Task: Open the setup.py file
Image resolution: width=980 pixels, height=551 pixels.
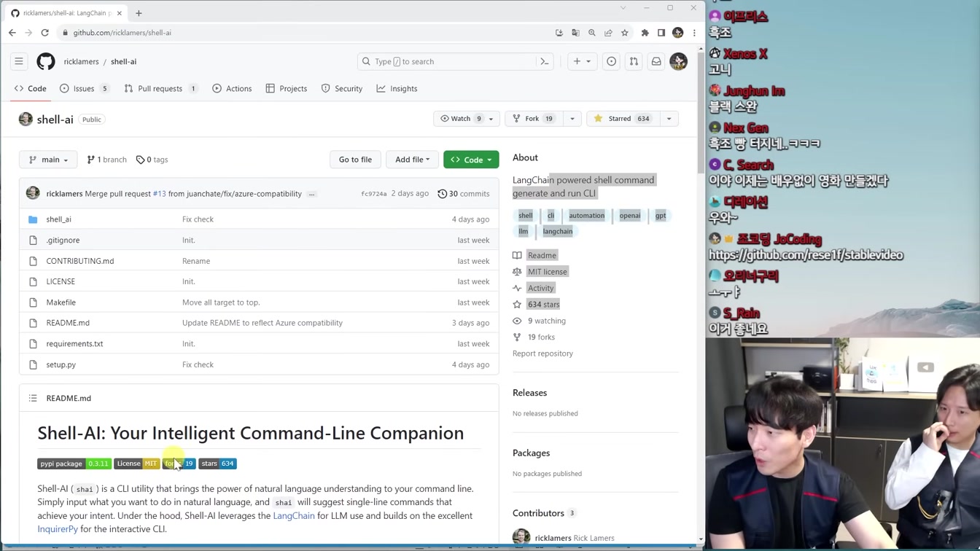Action: 61,364
